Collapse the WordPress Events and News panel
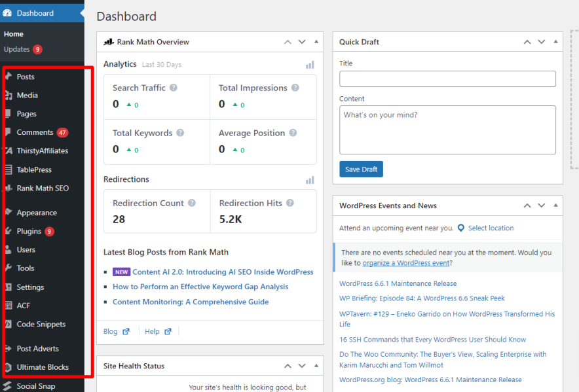 click(x=555, y=205)
